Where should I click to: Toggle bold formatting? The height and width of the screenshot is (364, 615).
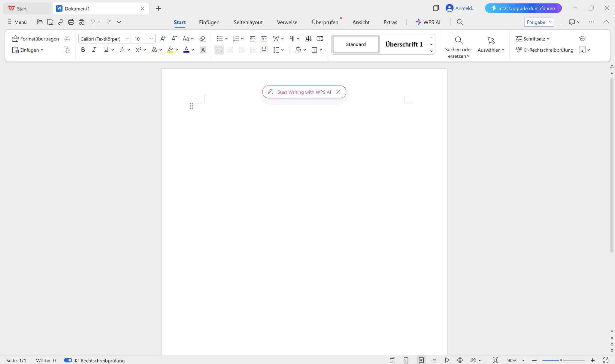pyautogui.click(x=83, y=50)
